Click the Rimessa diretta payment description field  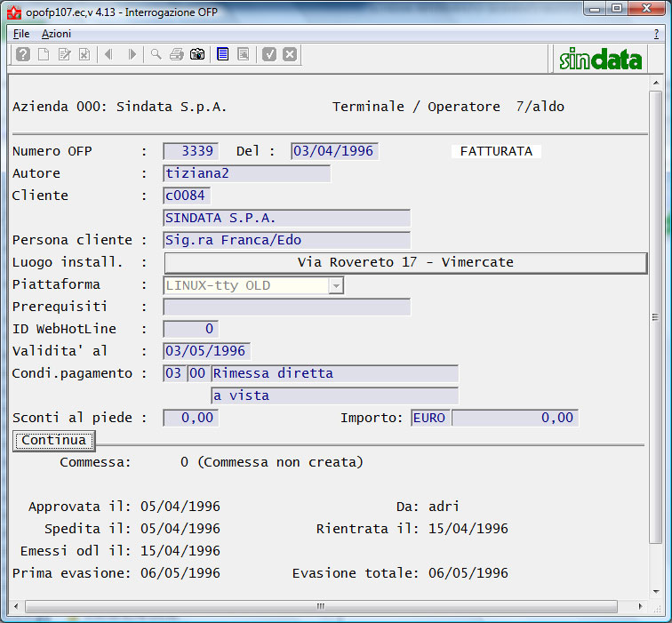click(x=335, y=373)
